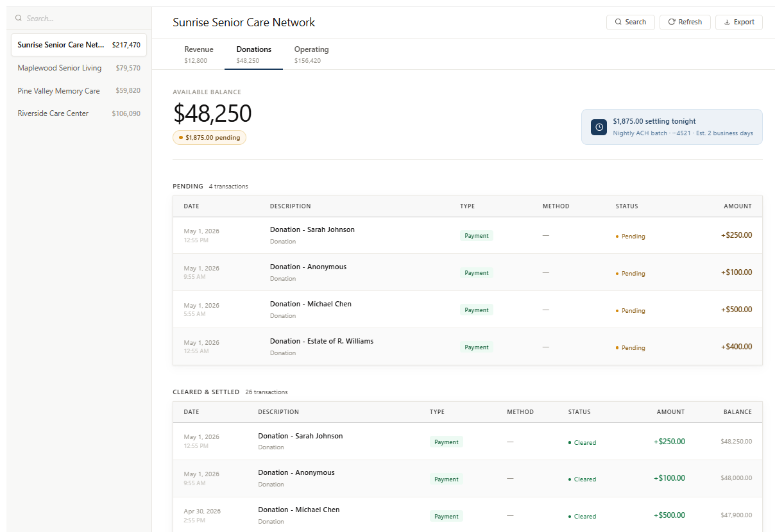The image size is (775, 532).
Task: Click the Pending table DESCRIPTION column header
Action: (290, 206)
